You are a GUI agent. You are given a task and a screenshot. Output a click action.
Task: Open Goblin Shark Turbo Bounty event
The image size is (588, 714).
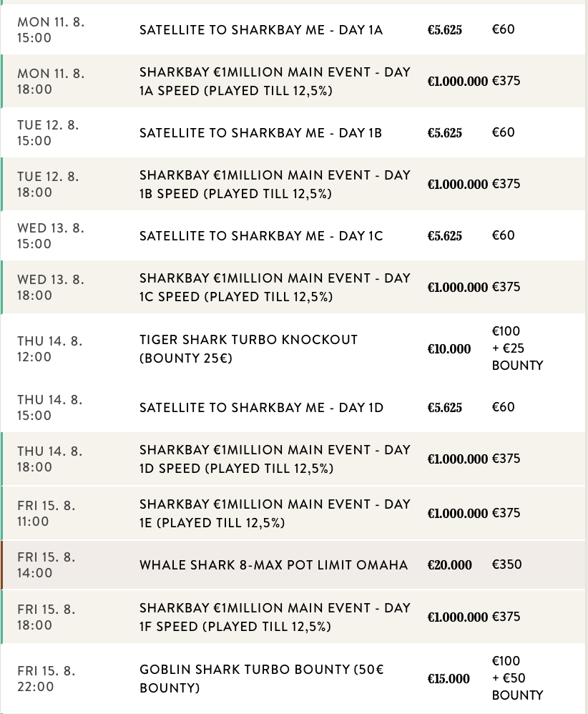[x=262, y=679]
